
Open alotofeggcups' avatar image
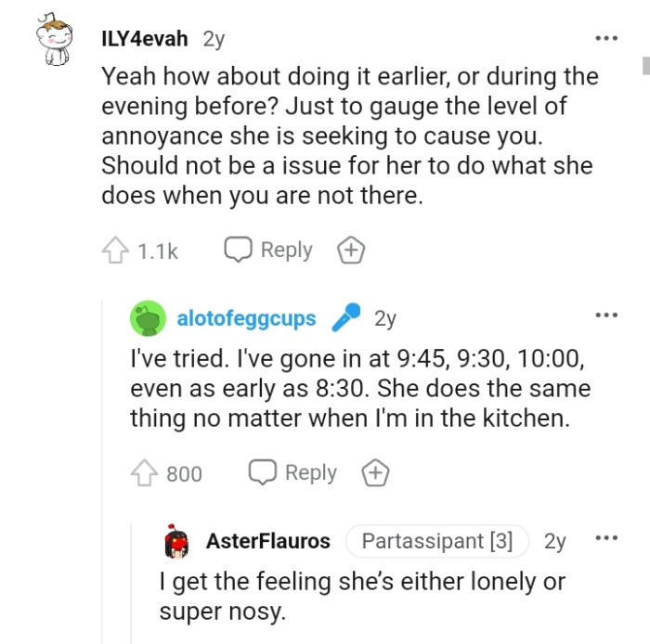pyautogui.click(x=147, y=319)
